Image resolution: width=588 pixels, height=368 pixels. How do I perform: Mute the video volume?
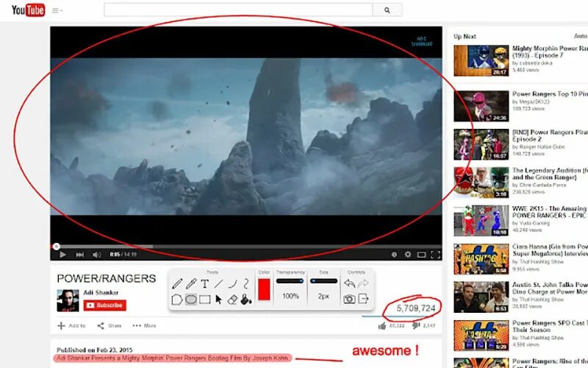(x=96, y=255)
